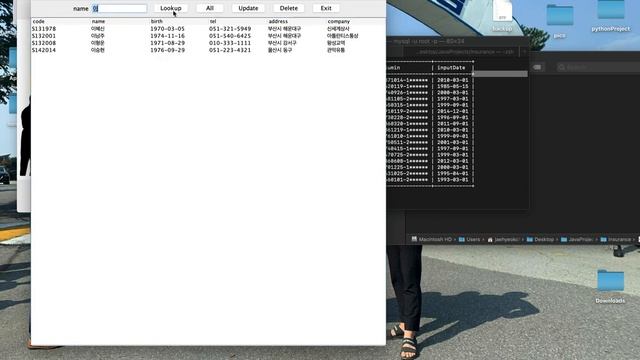Click phone number 051-540-6425

[230, 36]
